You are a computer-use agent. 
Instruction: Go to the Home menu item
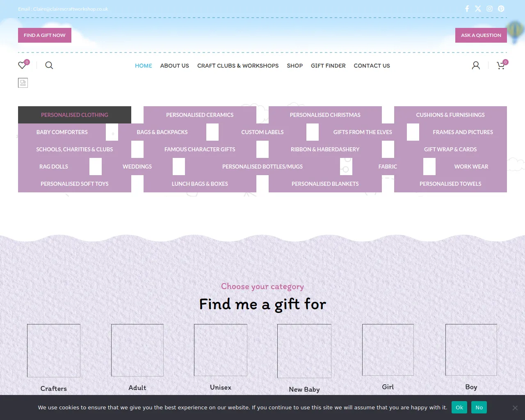click(x=144, y=66)
